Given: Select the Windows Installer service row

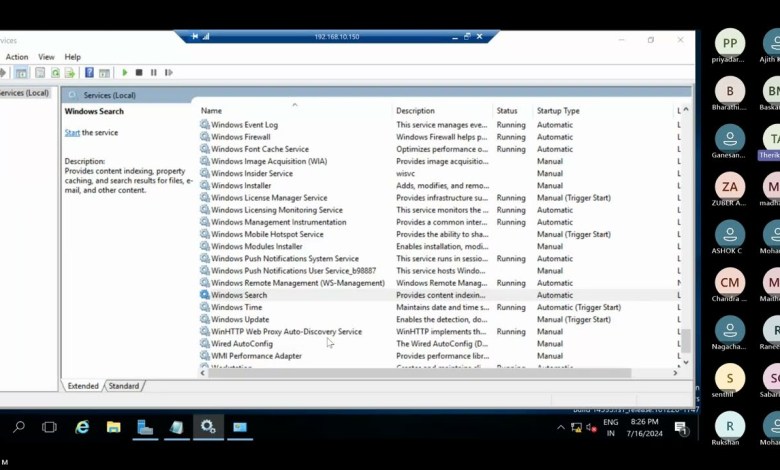Looking at the screenshot, I should 438,186.
